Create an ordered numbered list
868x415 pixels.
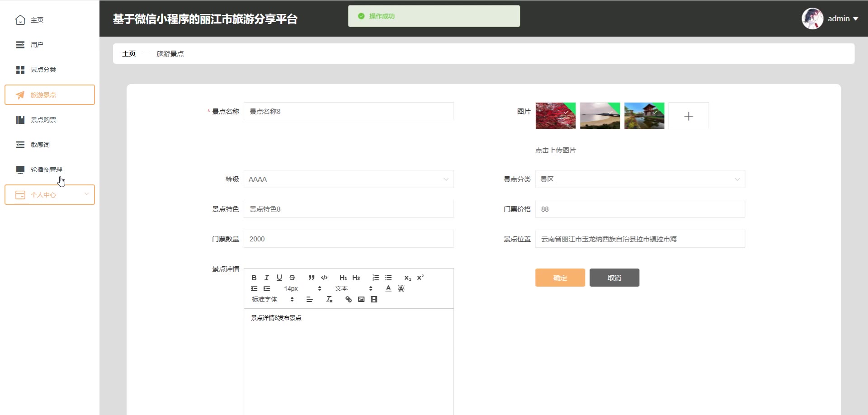[x=376, y=278]
